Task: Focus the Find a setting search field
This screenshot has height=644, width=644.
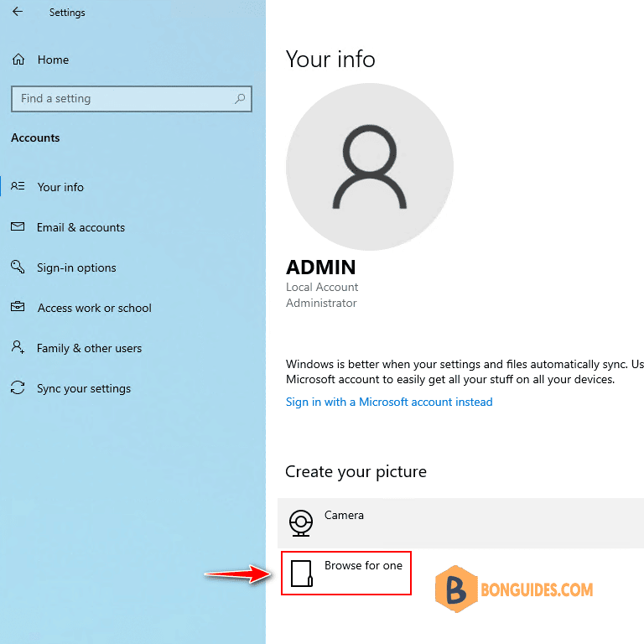Action: [x=132, y=99]
